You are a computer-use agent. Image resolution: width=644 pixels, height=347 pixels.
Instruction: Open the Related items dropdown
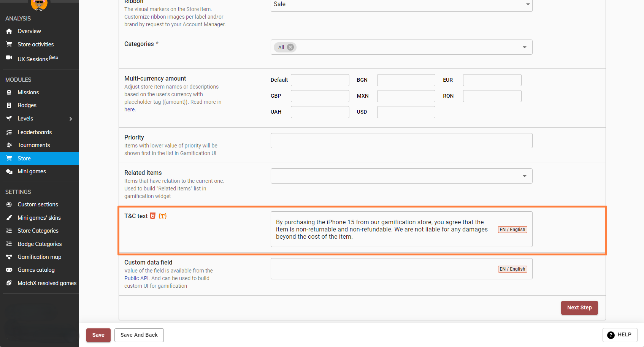pos(524,176)
